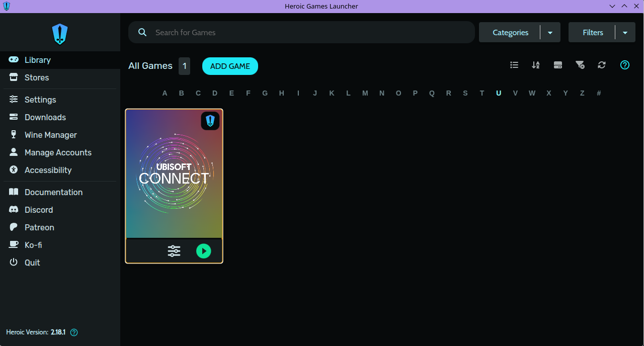Click the Patreon logo icon
The height and width of the screenshot is (346, 644).
[14, 227]
